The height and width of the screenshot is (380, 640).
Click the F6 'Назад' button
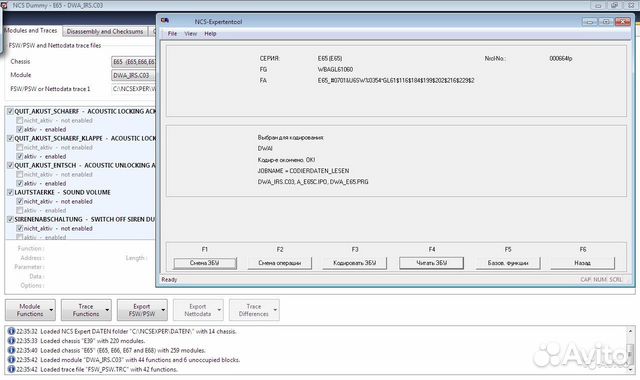coord(582,263)
